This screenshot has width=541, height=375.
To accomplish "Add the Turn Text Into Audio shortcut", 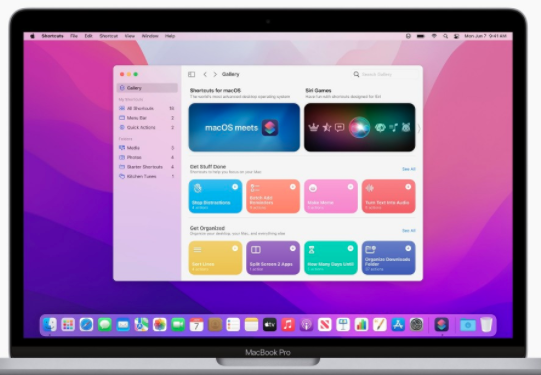I will pos(408,187).
